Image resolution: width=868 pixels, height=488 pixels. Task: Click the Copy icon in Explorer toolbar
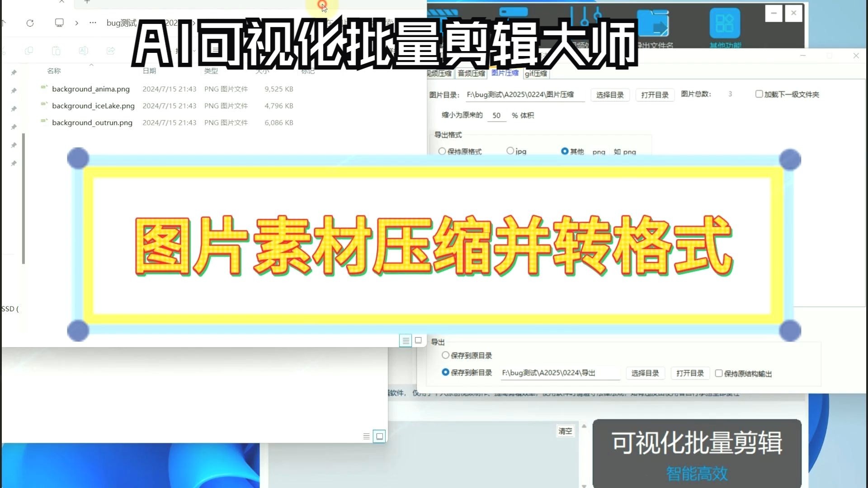click(29, 51)
